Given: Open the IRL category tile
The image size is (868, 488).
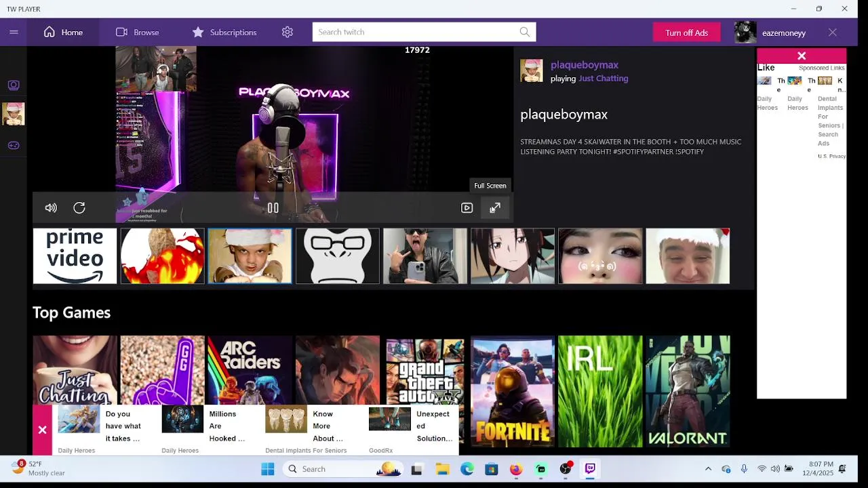Looking at the screenshot, I should 600,391.
